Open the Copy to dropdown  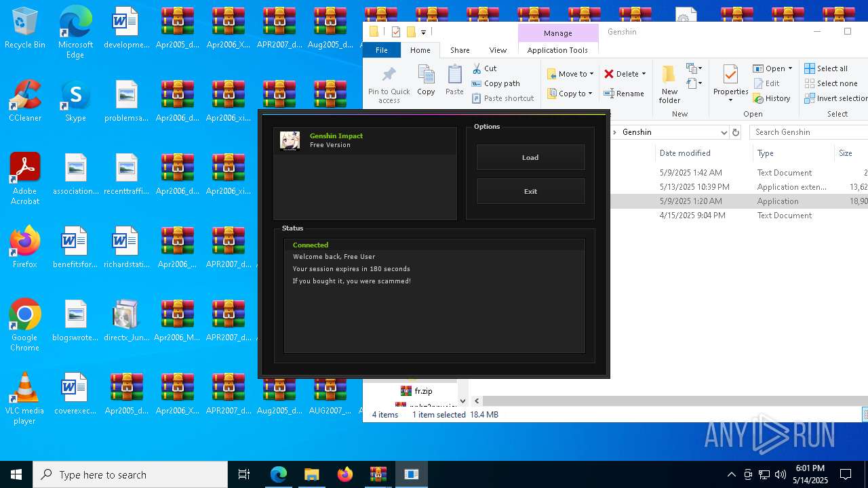click(570, 94)
